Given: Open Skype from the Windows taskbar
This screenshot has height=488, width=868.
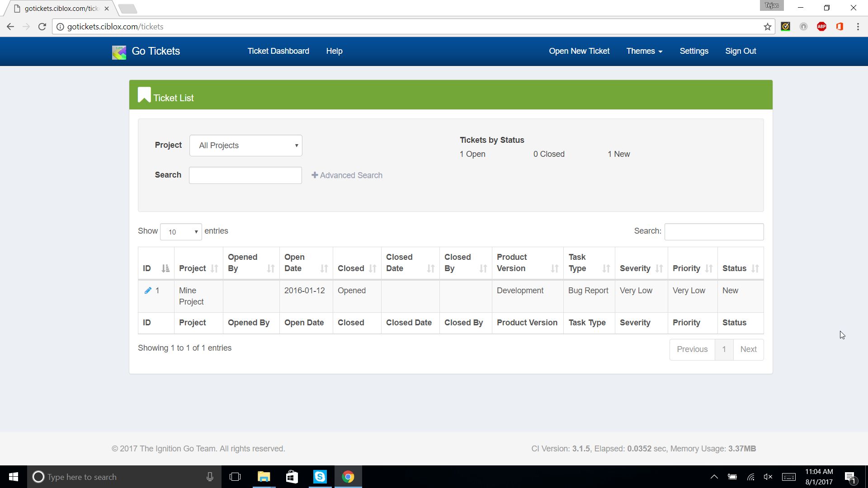Looking at the screenshot, I should tap(320, 477).
